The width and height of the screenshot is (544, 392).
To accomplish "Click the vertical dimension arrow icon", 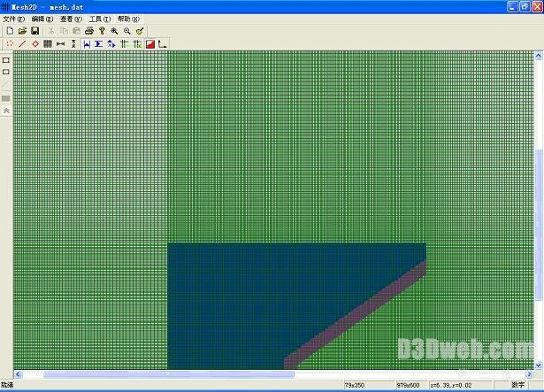I will pos(73,43).
